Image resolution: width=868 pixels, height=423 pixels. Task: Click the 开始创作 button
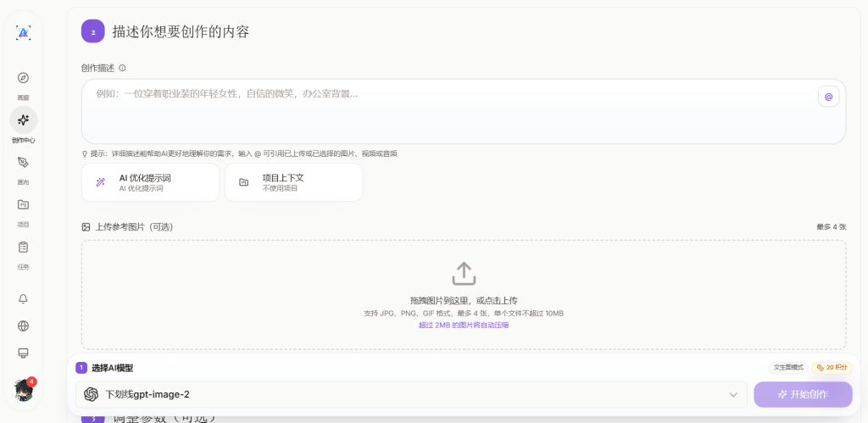(x=803, y=394)
